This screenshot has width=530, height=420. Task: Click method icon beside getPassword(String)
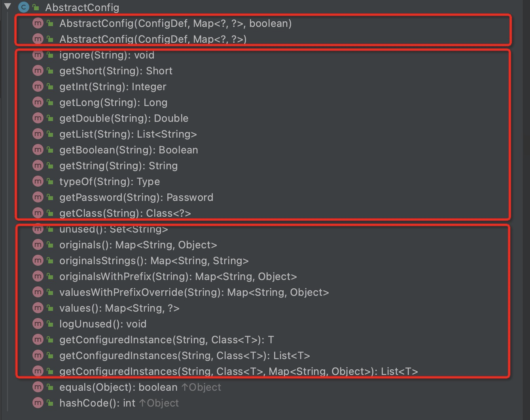pos(38,197)
